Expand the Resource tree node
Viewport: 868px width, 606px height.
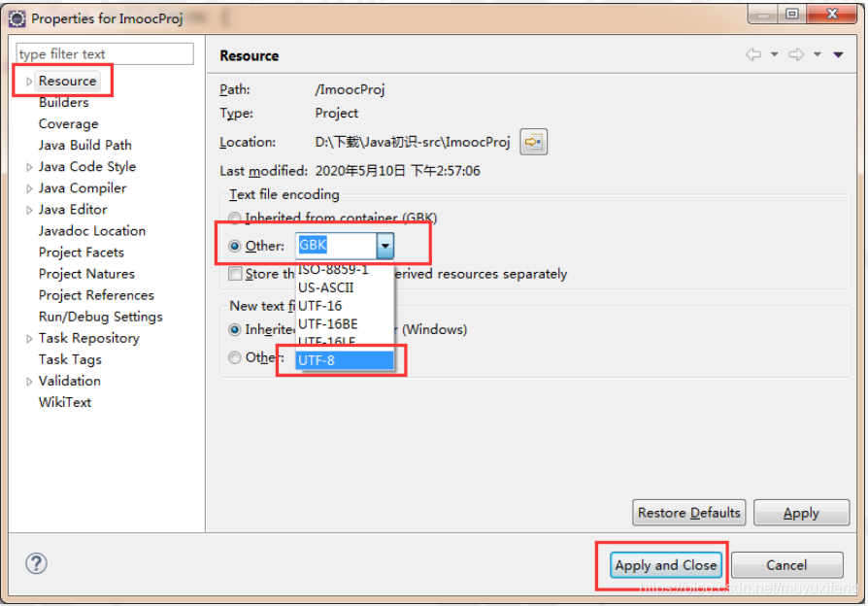[x=29, y=82]
